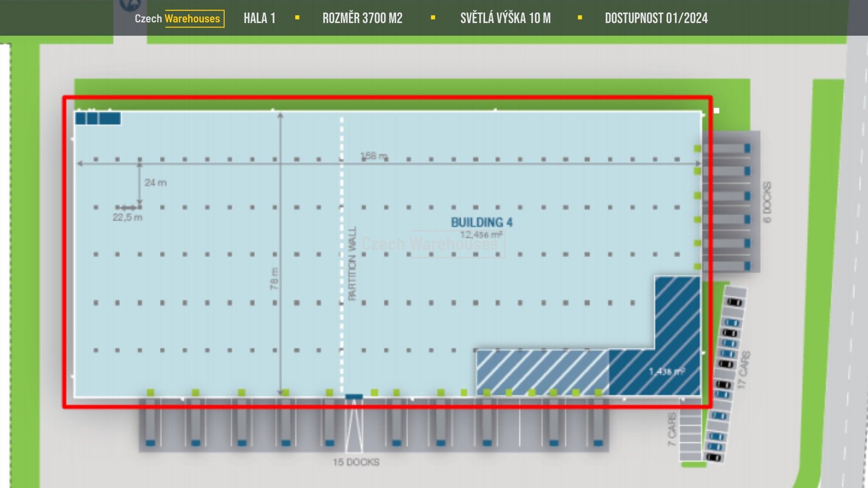868x488 pixels.
Task: Select the HALA 1 header item
Action: (x=259, y=18)
